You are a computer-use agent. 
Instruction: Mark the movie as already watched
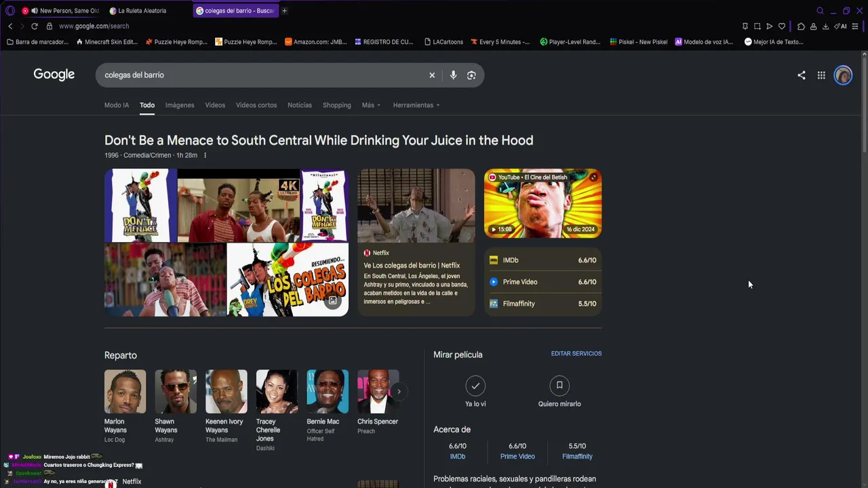[475, 386]
